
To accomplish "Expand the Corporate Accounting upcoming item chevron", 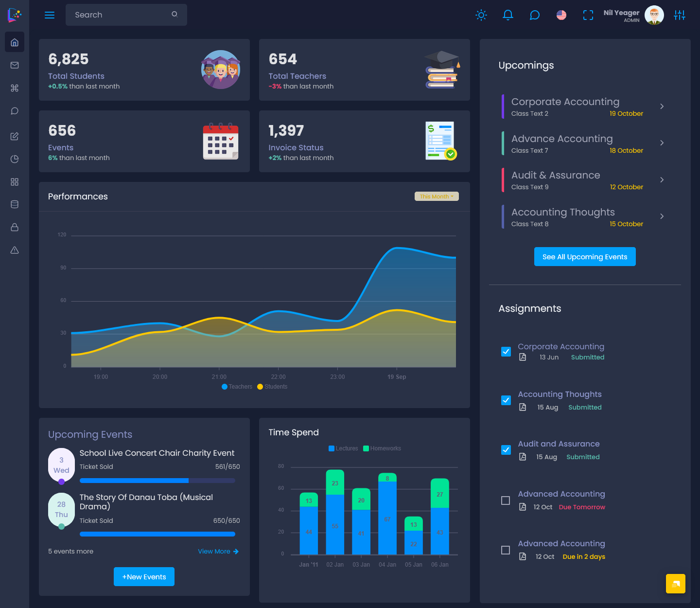I will 662,107.
